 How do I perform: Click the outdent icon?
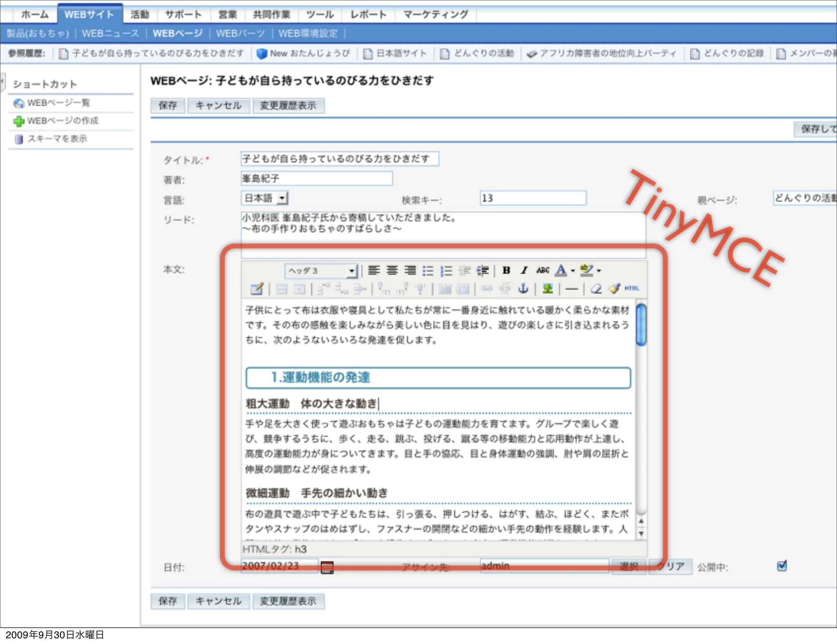(x=465, y=271)
